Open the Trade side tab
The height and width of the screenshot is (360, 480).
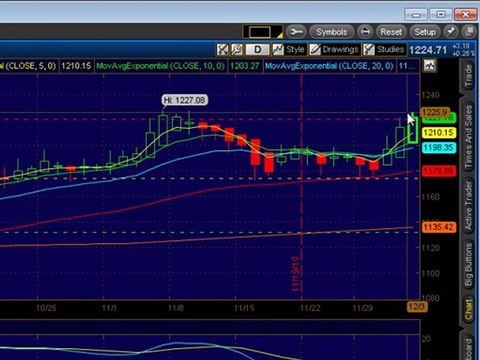(469, 76)
